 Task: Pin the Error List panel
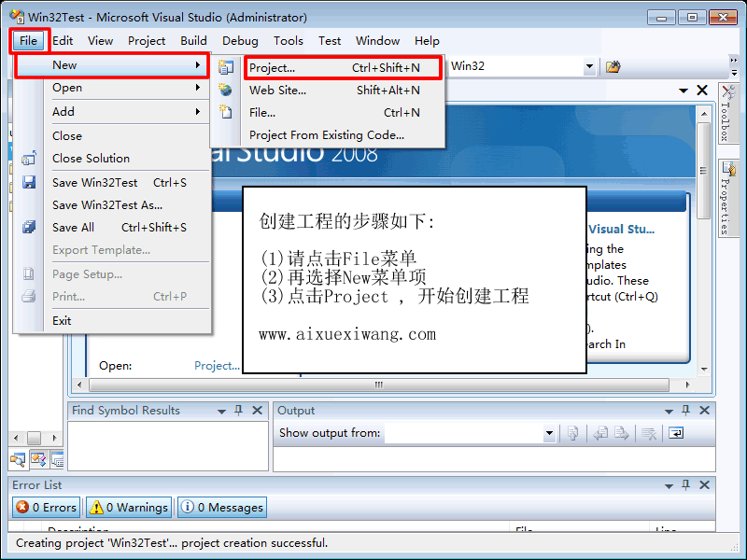click(x=687, y=484)
